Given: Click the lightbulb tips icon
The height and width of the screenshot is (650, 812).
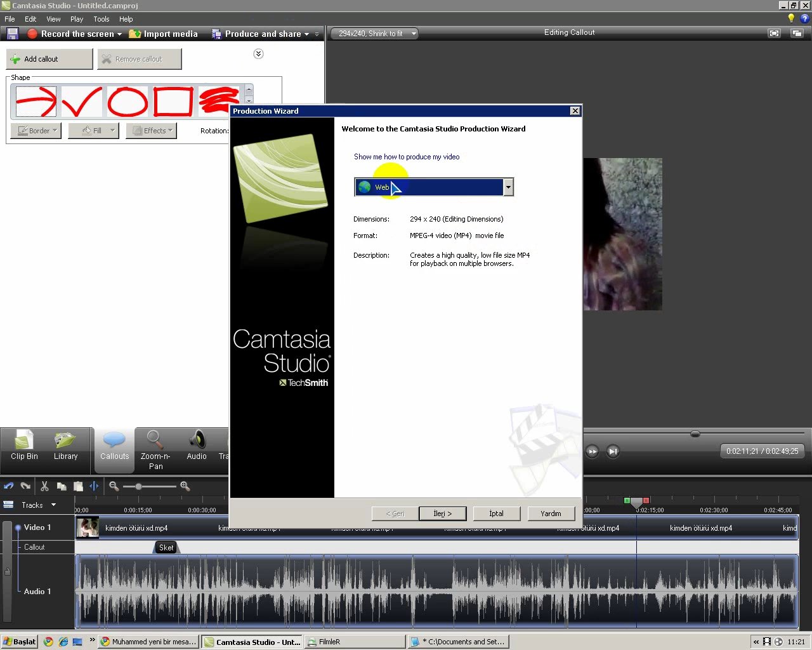Looking at the screenshot, I should (791, 18).
